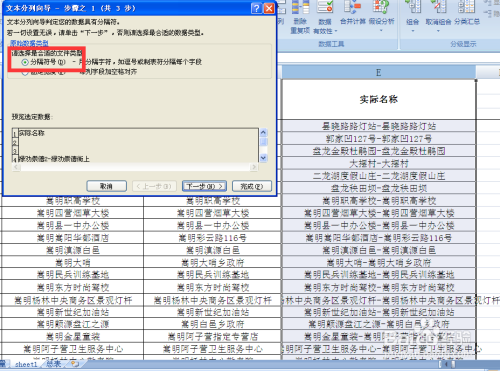Click the Ungroup (取消组合) icon
The image size is (500, 371).
click(x=438, y=13)
